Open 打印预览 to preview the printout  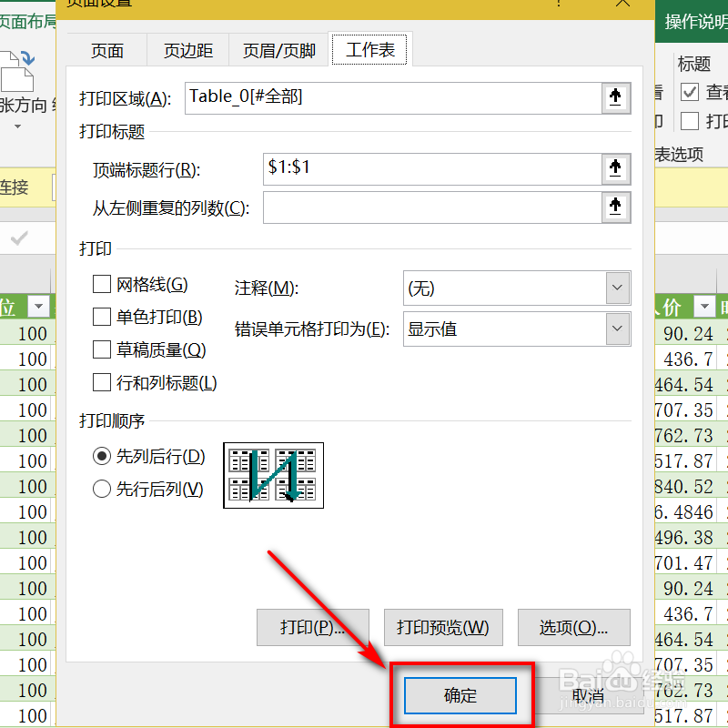point(443,627)
